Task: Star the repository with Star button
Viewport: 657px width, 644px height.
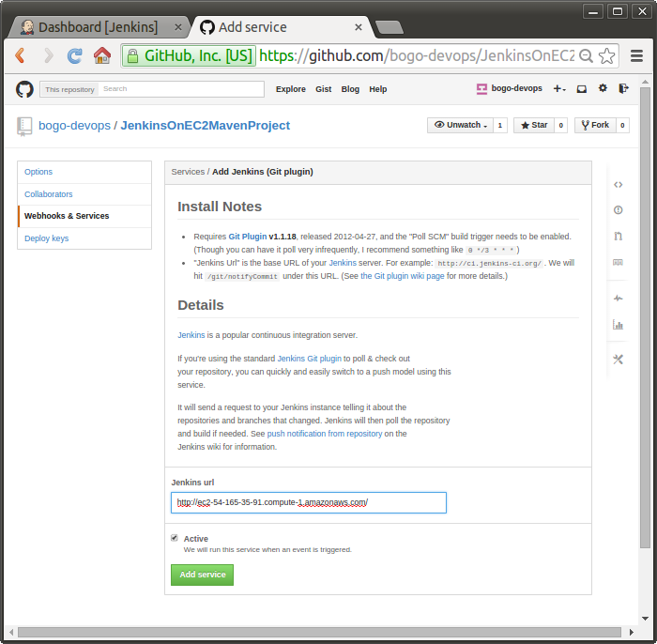Action: click(534, 125)
